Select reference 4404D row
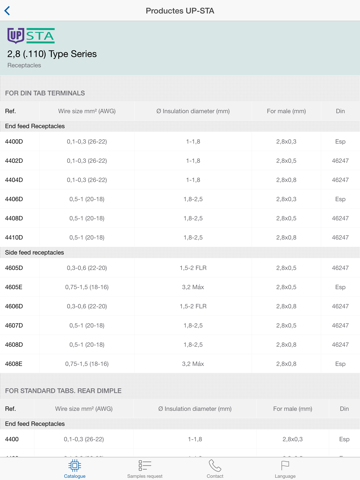Image resolution: width=360 pixels, height=480 pixels. [x=180, y=180]
